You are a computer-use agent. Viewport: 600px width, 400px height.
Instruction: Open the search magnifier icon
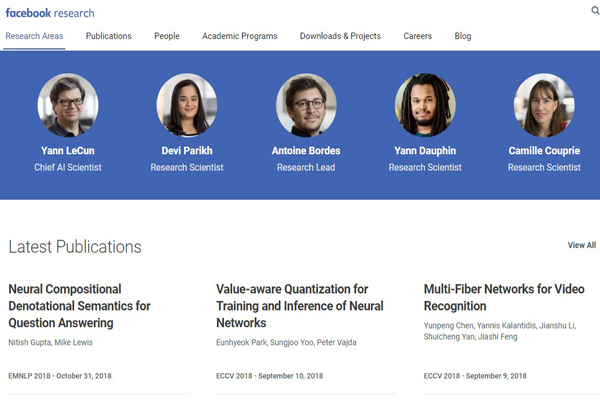[595, 10]
